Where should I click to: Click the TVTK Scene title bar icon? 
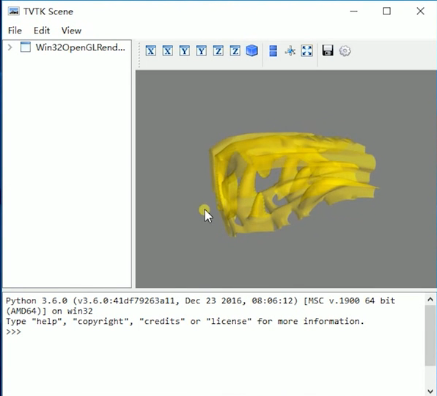14,11
